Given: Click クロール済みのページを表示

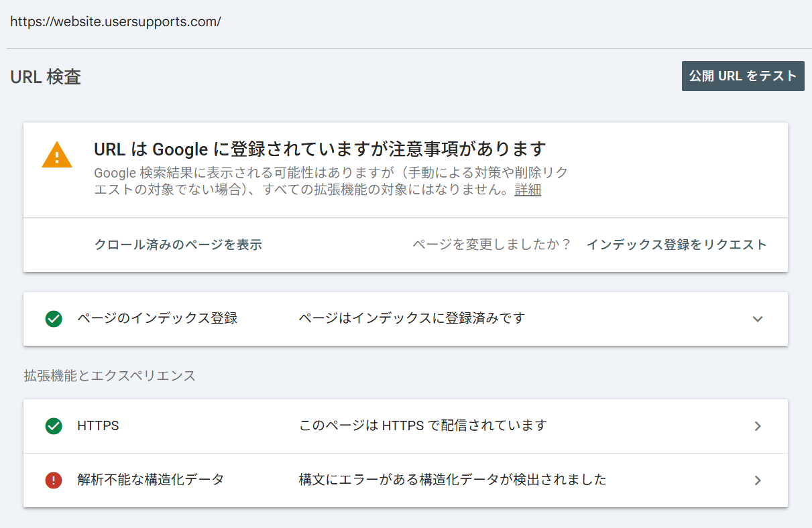Looking at the screenshot, I should [178, 245].
